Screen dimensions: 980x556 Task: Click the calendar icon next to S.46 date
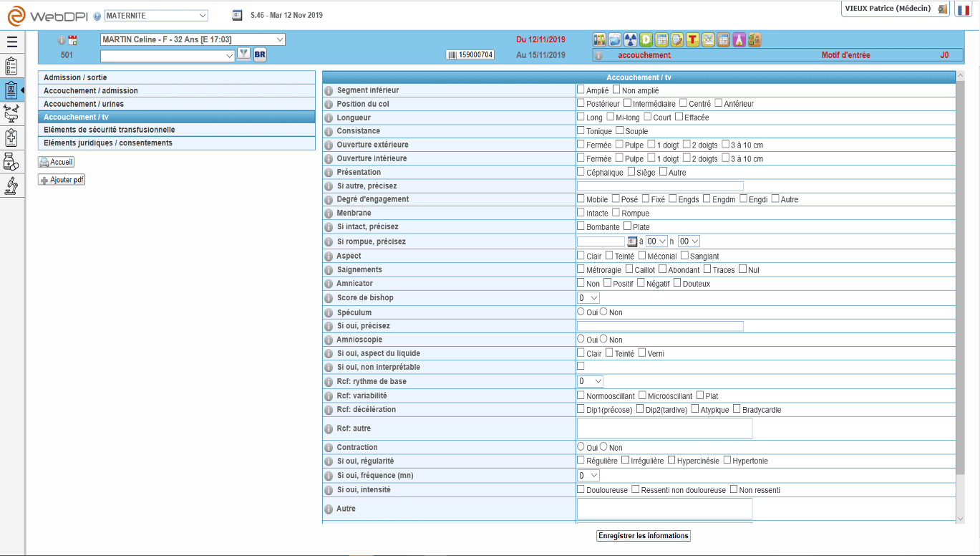(238, 15)
